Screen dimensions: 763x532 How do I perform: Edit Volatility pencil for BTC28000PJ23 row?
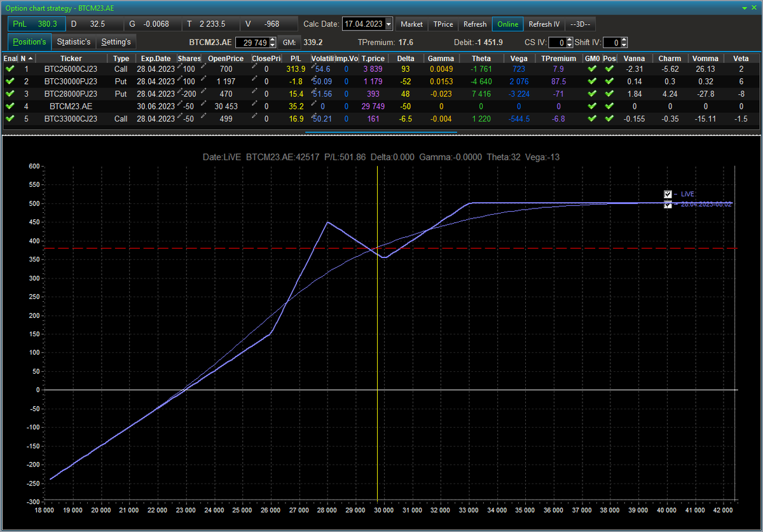(314, 90)
